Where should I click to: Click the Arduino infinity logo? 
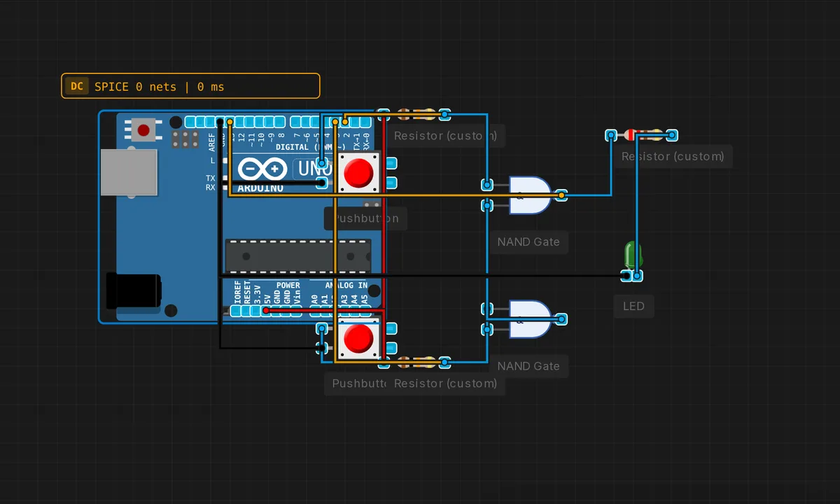click(262, 169)
